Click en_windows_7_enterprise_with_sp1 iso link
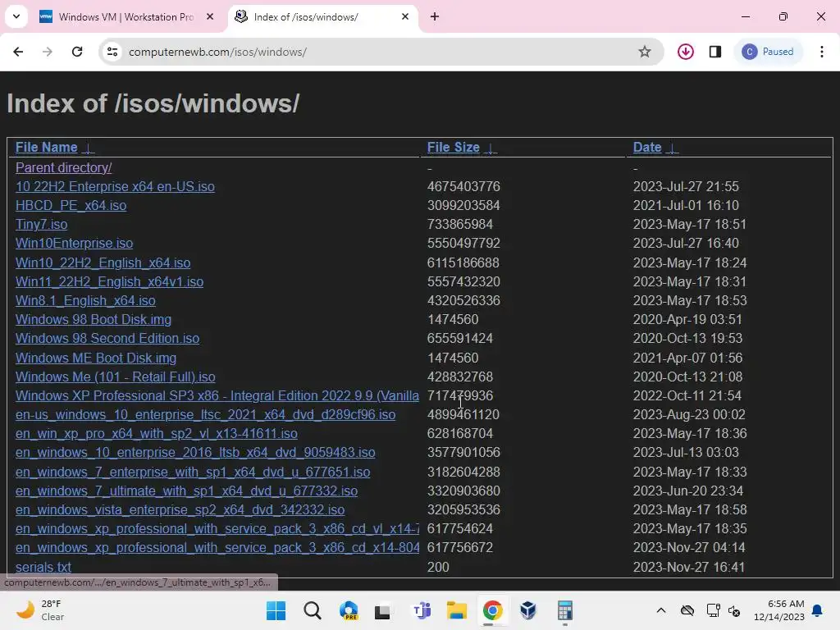This screenshot has height=630, width=840. click(x=193, y=472)
